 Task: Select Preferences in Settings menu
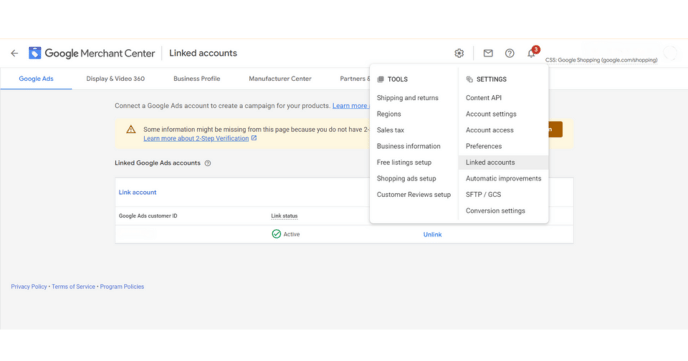484,146
